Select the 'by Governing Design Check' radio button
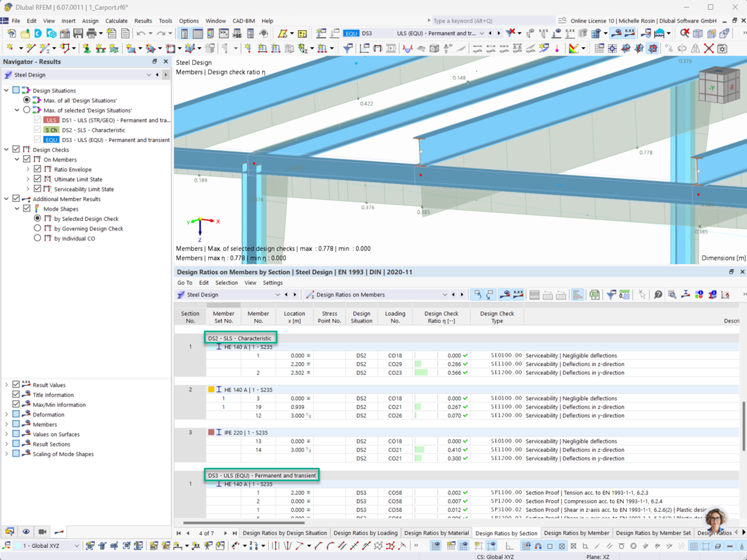Viewport: 747px width, 560px height. pos(37,227)
